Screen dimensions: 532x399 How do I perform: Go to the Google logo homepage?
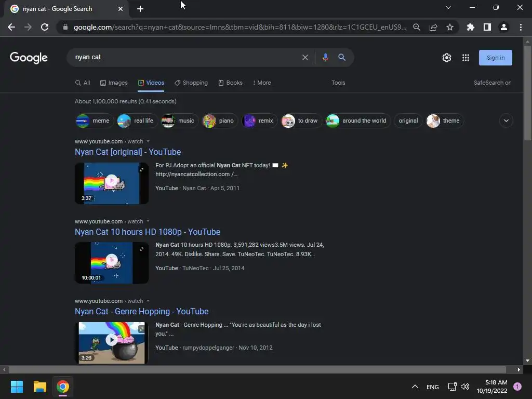coord(29,58)
